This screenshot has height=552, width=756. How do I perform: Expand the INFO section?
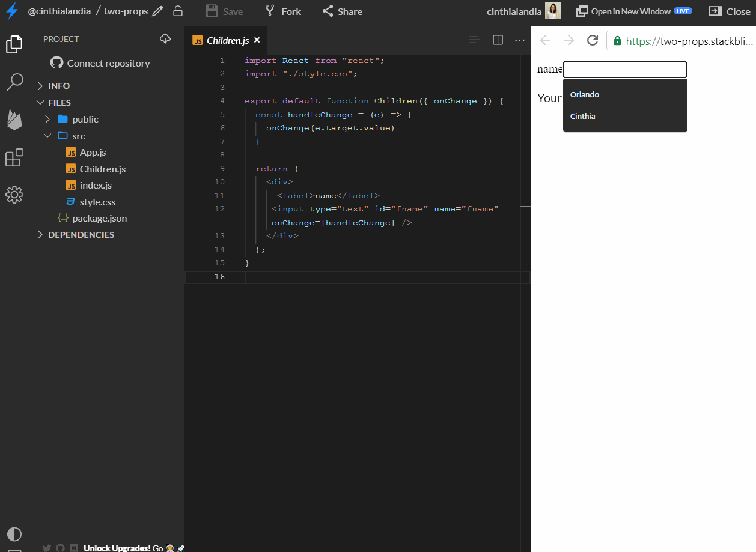(59, 86)
